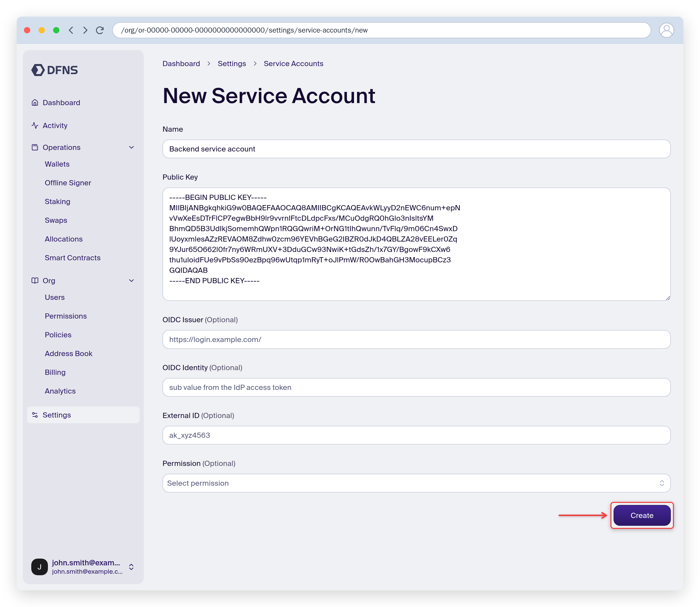Open Address Book under Org
This screenshot has width=700, height=607.
click(x=68, y=354)
